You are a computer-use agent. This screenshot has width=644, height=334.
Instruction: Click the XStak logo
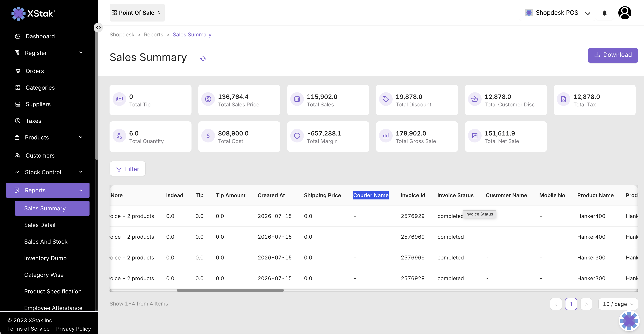coord(33,13)
